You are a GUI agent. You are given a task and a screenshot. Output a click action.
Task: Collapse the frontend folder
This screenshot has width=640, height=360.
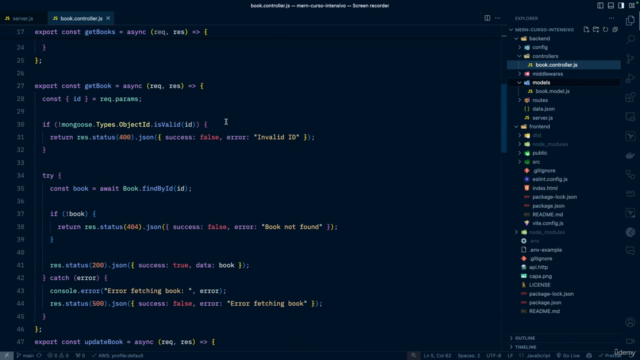pyautogui.click(x=539, y=127)
